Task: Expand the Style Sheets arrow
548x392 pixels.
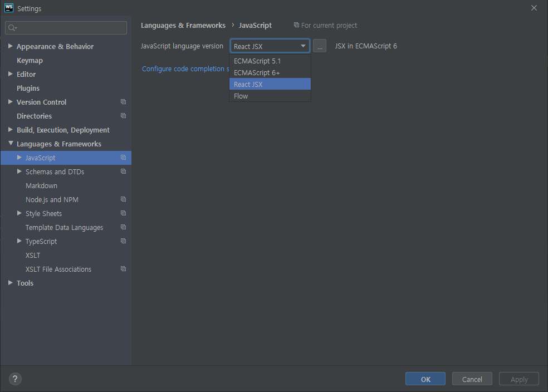Action: pyautogui.click(x=19, y=213)
